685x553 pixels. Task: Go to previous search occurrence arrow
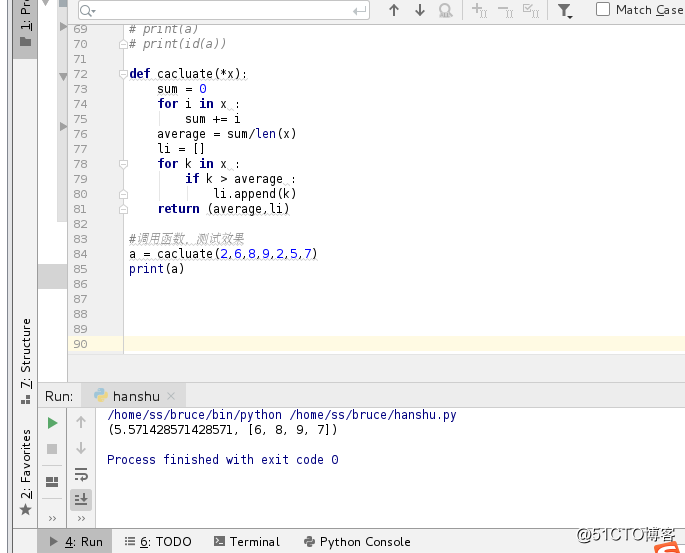coord(394,10)
